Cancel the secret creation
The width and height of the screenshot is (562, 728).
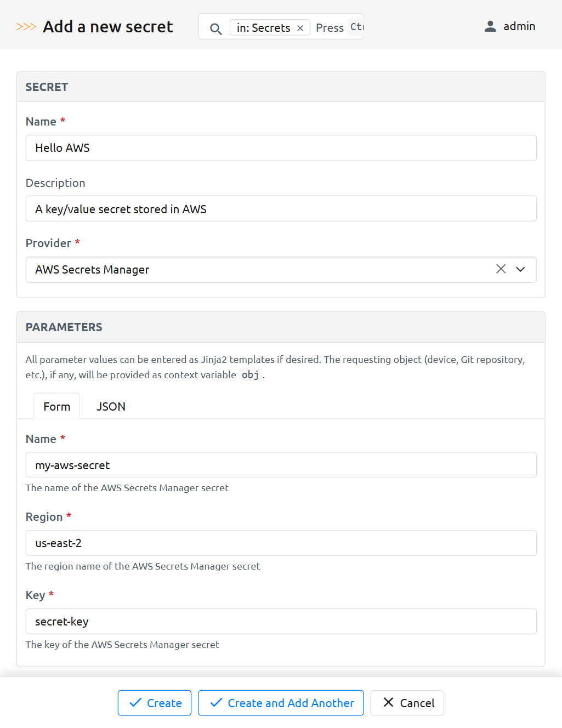pos(407,703)
